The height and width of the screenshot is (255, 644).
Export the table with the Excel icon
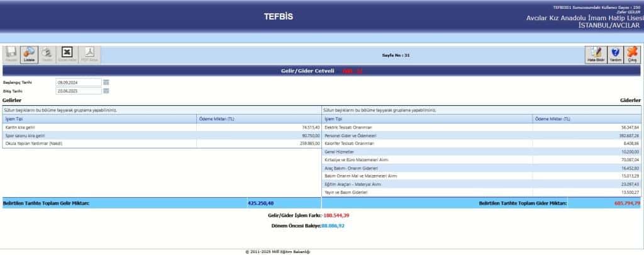[67, 55]
